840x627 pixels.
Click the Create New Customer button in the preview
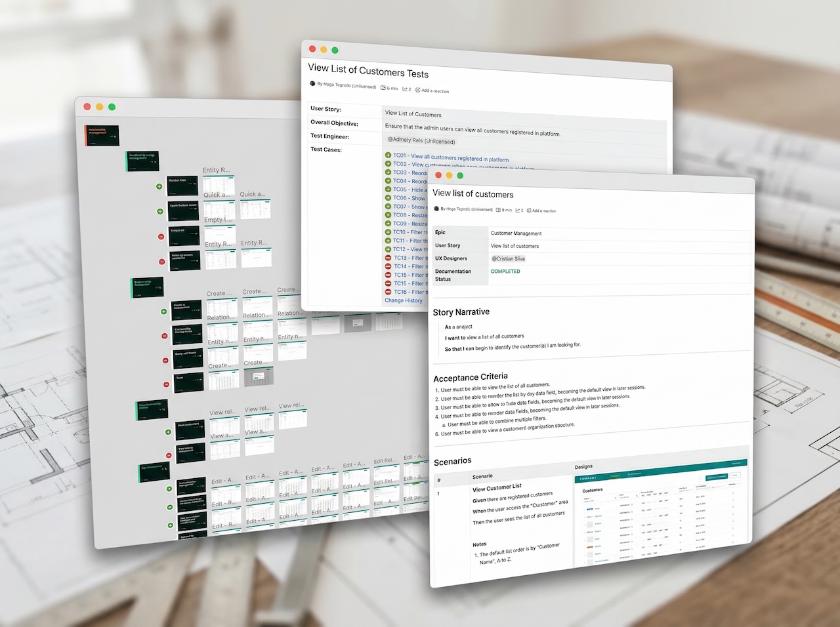[x=717, y=477]
